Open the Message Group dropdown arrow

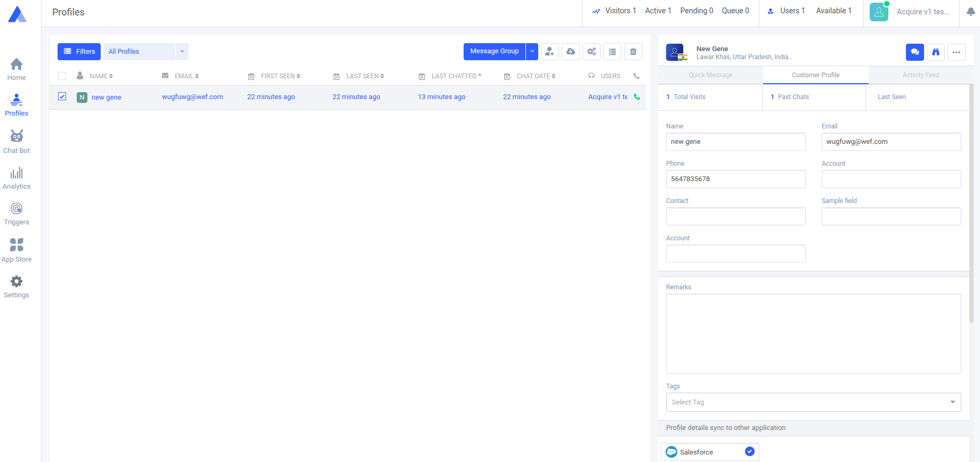(x=532, y=52)
